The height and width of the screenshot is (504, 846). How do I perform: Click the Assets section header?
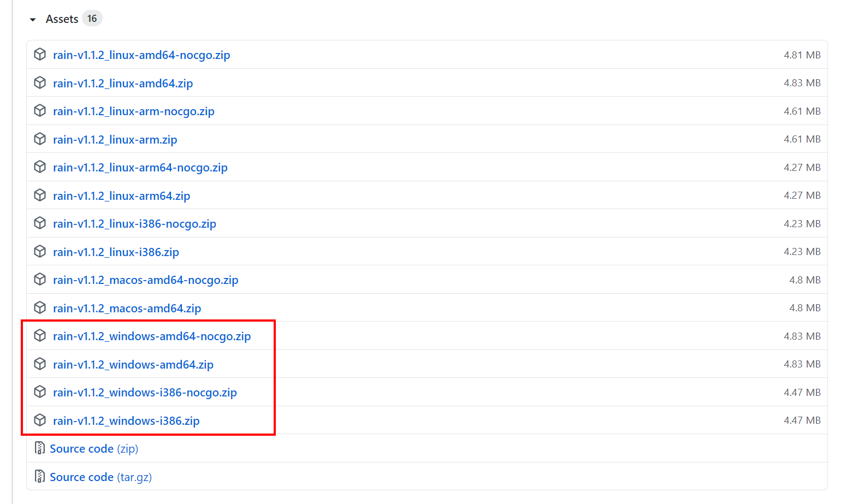[62, 18]
